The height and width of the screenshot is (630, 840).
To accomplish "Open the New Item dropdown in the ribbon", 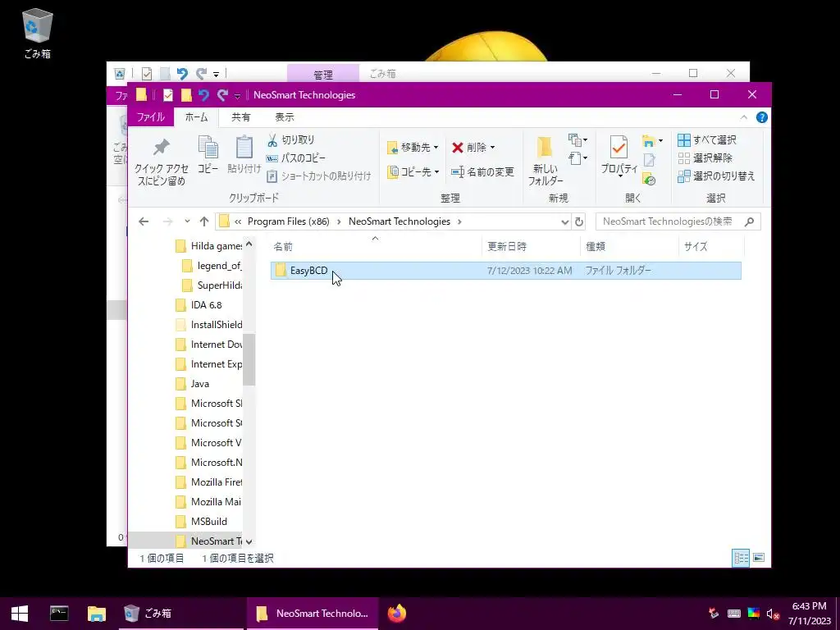I will click(x=577, y=140).
